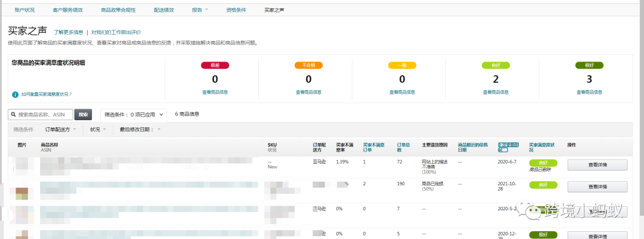Image resolution: width=644 pixels, height=239 pixels.
Task: Click 查看商品信息 under the 良好 count
Action: coord(496,92)
